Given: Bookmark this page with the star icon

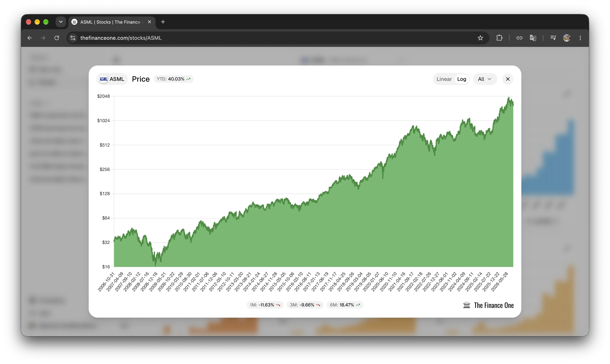Looking at the screenshot, I should 480,38.
